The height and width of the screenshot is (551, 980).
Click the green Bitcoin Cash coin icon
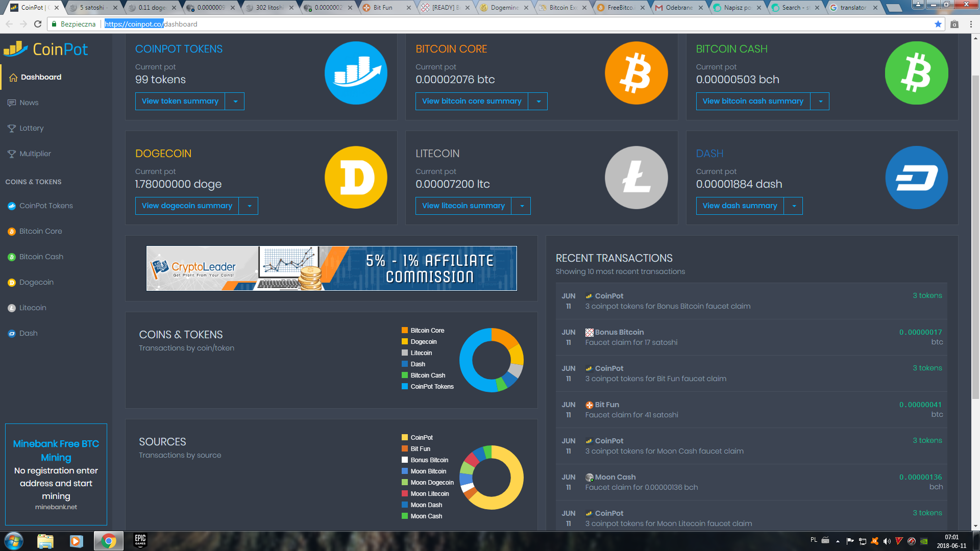pyautogui.click(x=916, y=73)
